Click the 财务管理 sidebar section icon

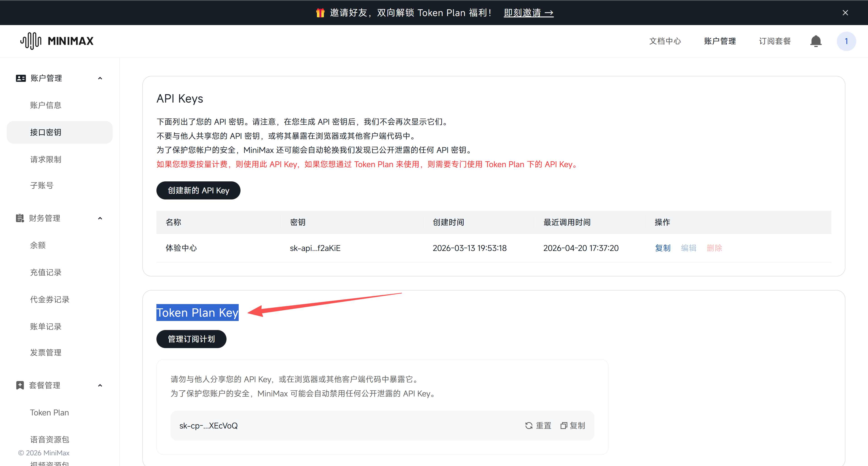click(20, 218)
